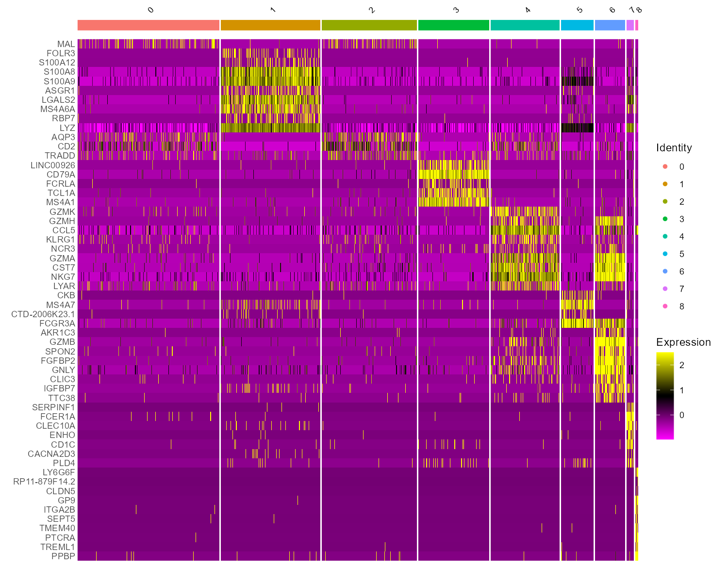Click the purple Identity 7 legend dot

665,289
